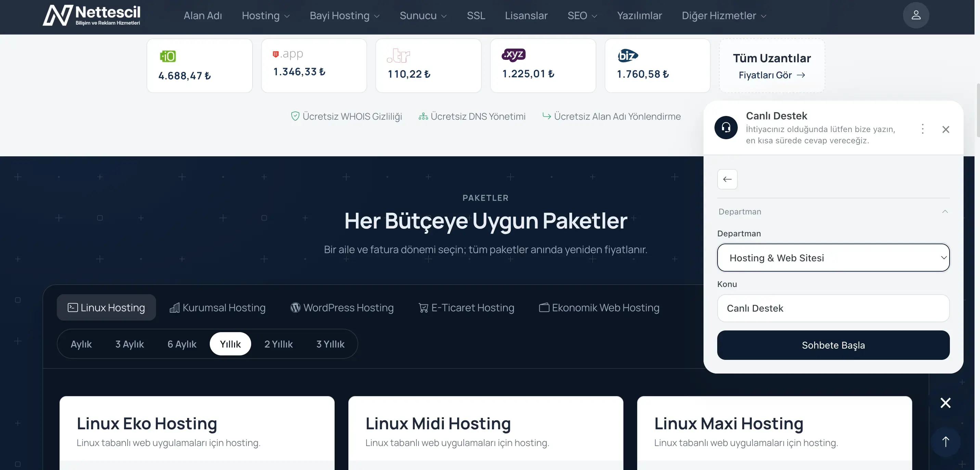Open the user account icon
Viewport: 980px width, 470px height.
point(916,15)
